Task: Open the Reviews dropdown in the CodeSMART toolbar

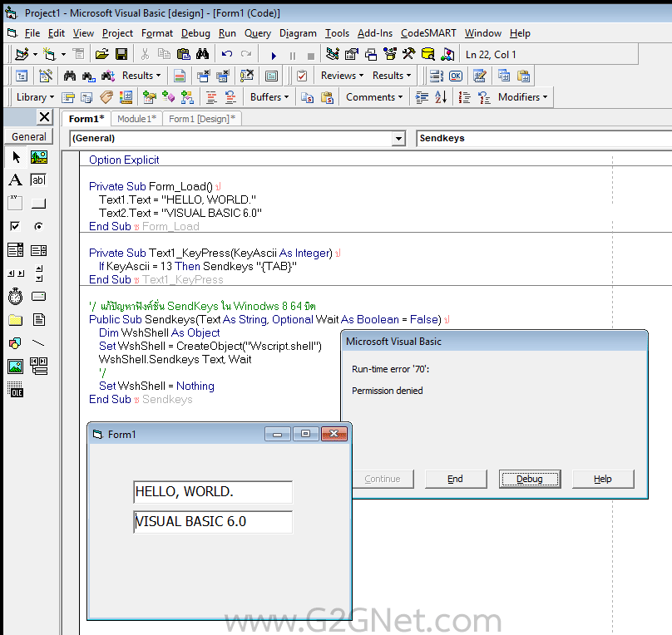Action: 342,76
